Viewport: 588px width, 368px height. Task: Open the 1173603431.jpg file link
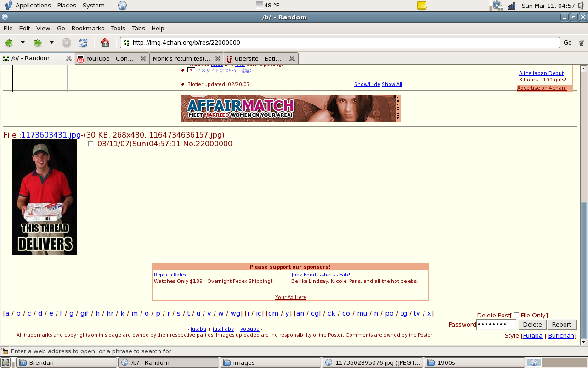51,135
